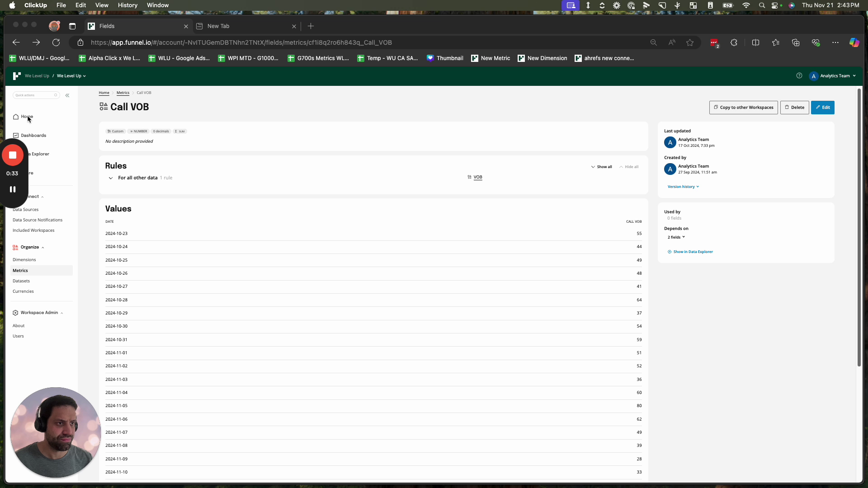The height and width of the screenshot is (488, 868).
Task: Expand the 'For all other data' rule
Action: [x=111, y=178]
